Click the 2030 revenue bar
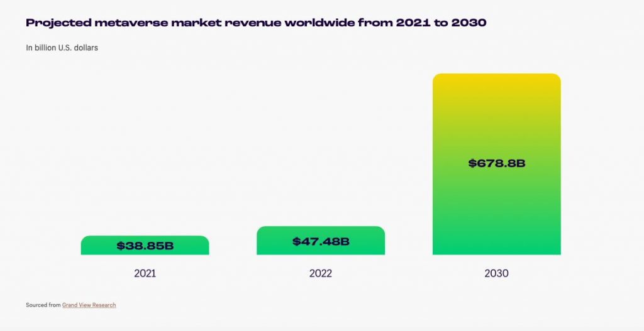This screenshot has width=644, height=331. pos(497,164)
